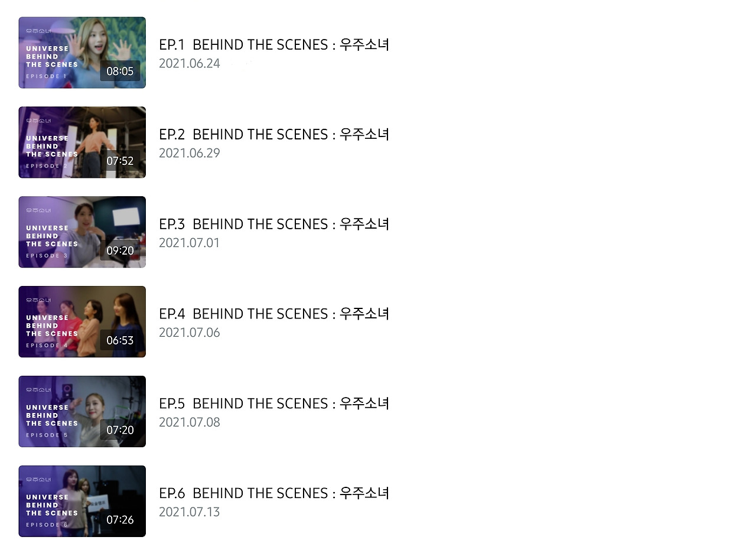Open the EP.2 video thumbnail
This screenshot has width=756, height=540.
[x=82, y=142]
